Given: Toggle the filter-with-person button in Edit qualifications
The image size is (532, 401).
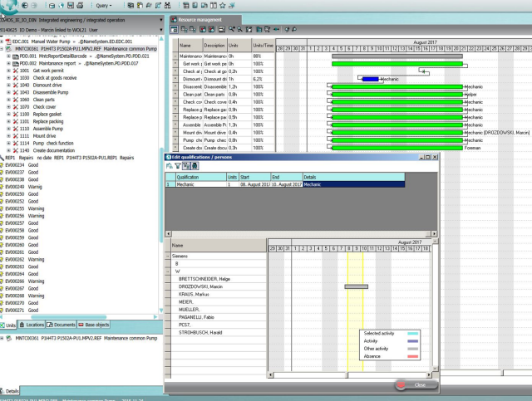Looking at the screenshot, I should [186, 166].
